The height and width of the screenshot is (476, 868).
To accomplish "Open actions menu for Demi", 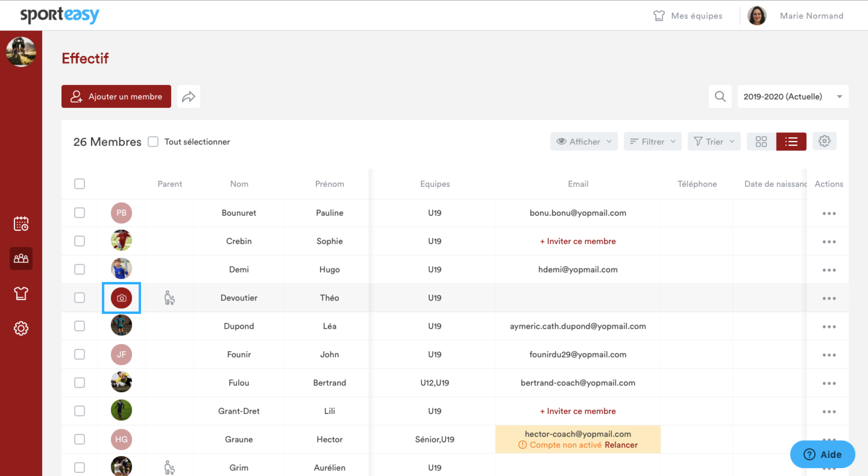I will tap(829, 270).
